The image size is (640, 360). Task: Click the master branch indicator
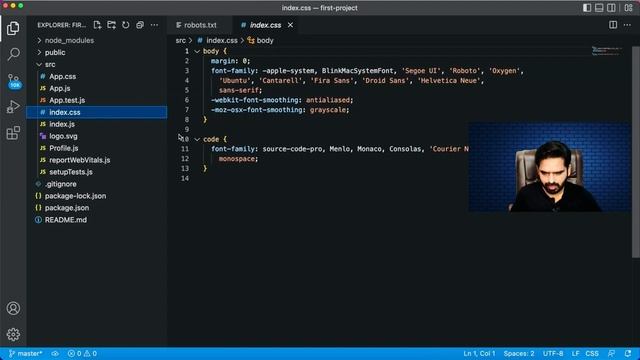[25, 353]
